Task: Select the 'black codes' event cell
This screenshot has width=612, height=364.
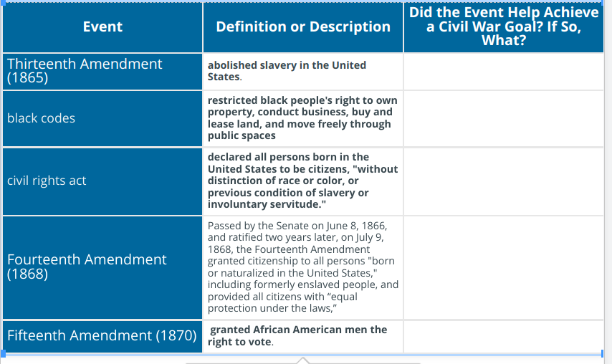Action: coord(102,119)
